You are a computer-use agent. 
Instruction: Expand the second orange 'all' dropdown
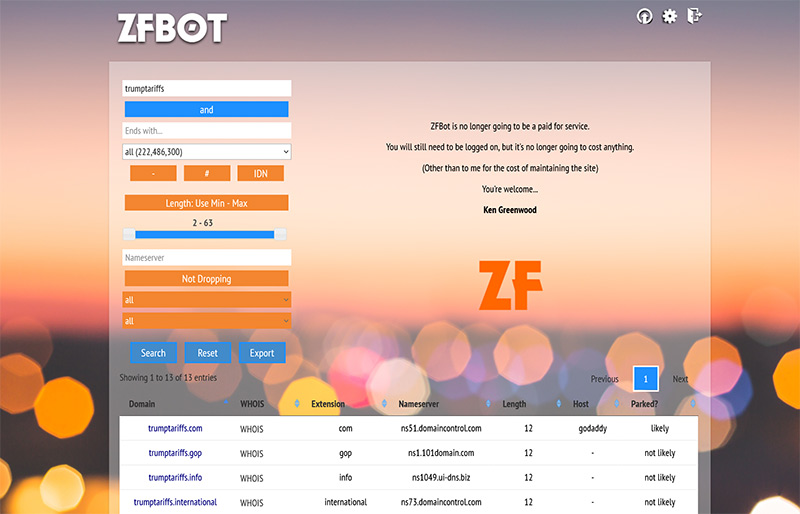tap(206, 321)
